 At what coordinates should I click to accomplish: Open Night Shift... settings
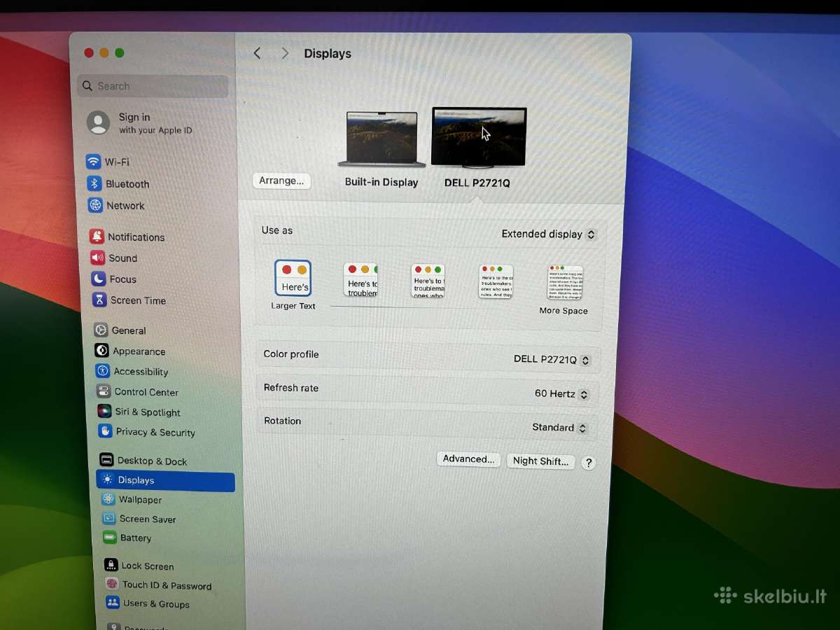point(540,461)
